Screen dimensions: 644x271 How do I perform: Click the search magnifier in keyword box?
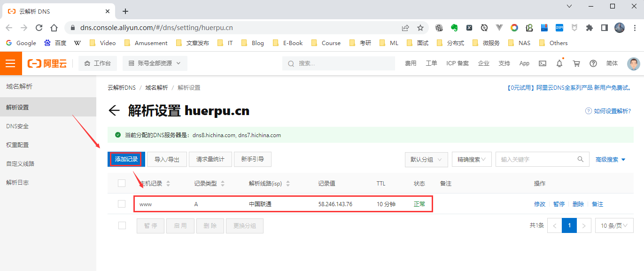point(581,159)
